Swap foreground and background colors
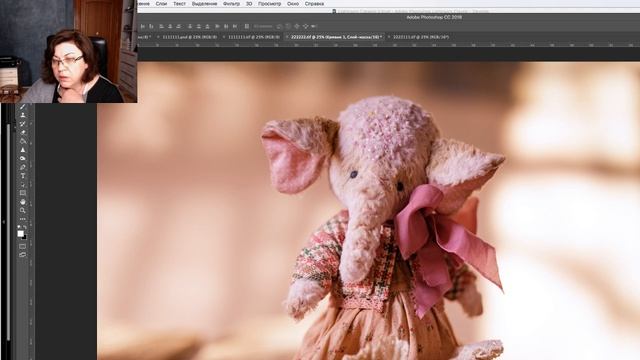 25,226
